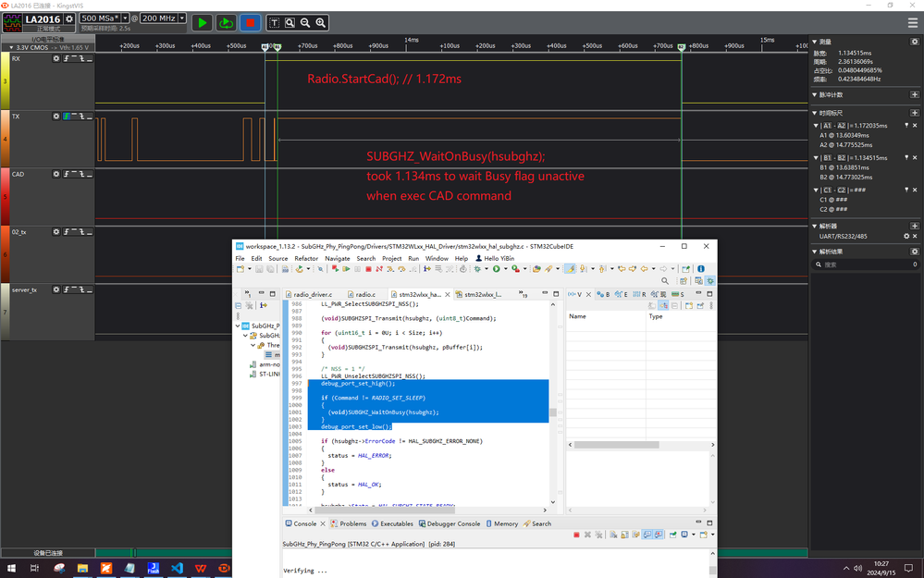Open the Refactor menu in STM32CubeIDE

(306, 259)
